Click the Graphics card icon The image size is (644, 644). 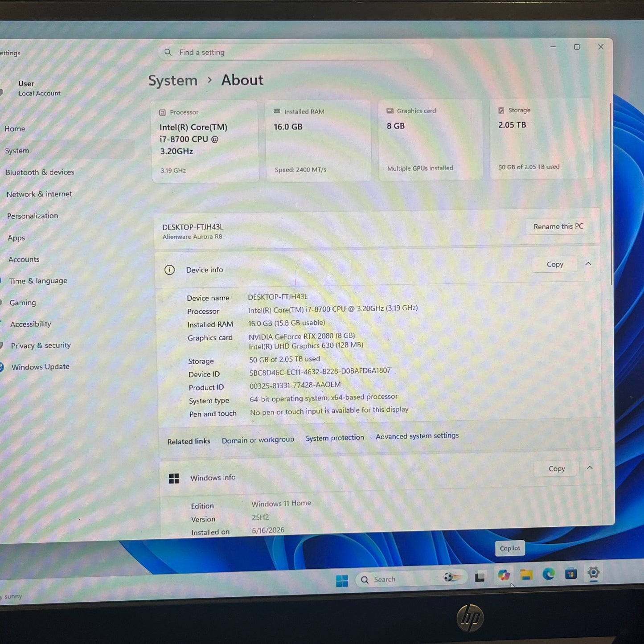tap(390, 111)
